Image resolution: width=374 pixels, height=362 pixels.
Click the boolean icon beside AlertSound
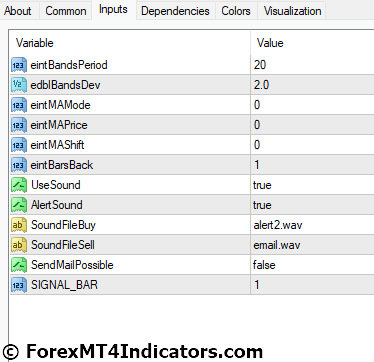coord(19,205)
